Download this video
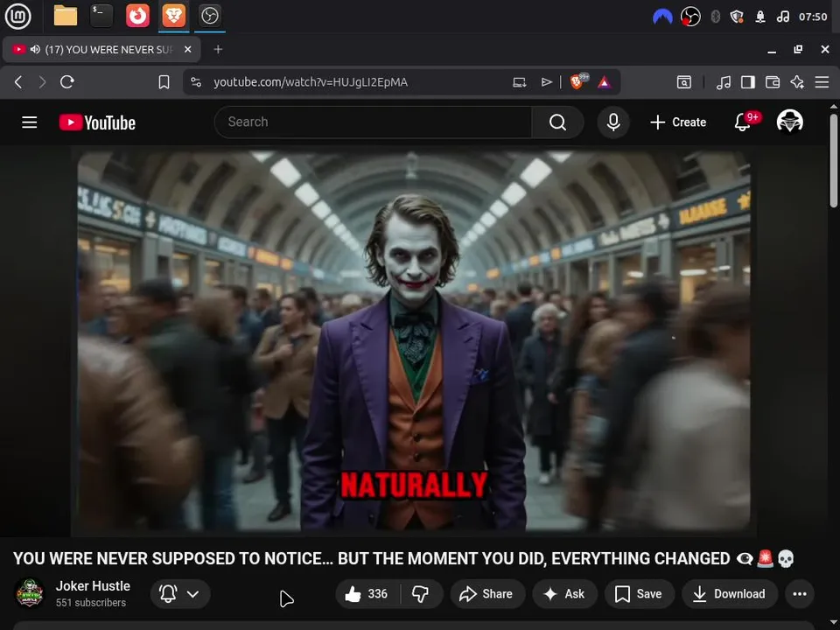840x630 pixels. [730, 593]
